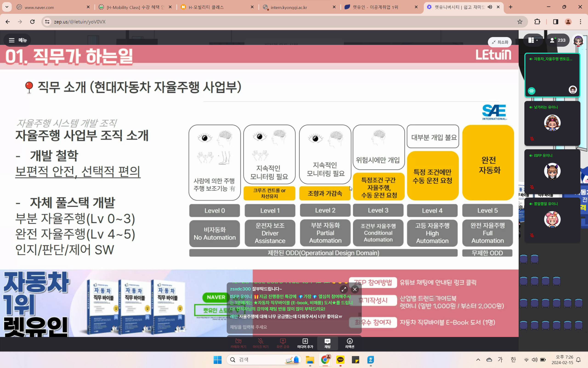Show hidden system tray icons
The image size is (588, 368).
pos(478,360)
